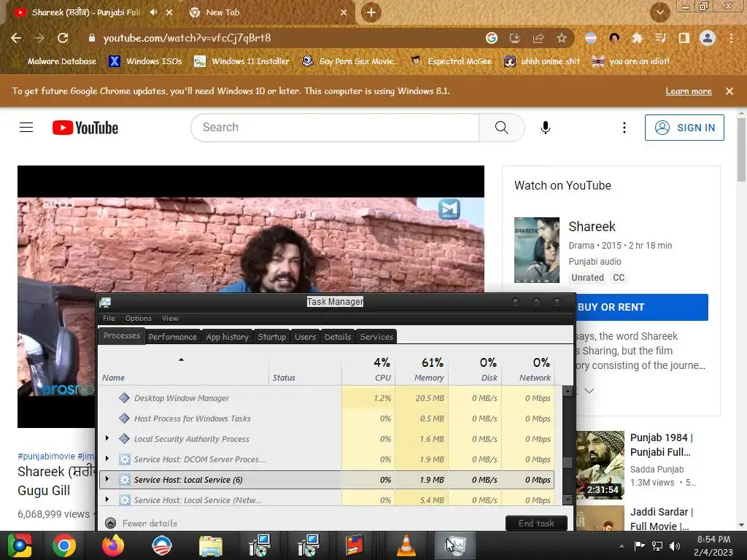Expand Local Security Authority Process row
747x560 pixels.
[107, 438]
